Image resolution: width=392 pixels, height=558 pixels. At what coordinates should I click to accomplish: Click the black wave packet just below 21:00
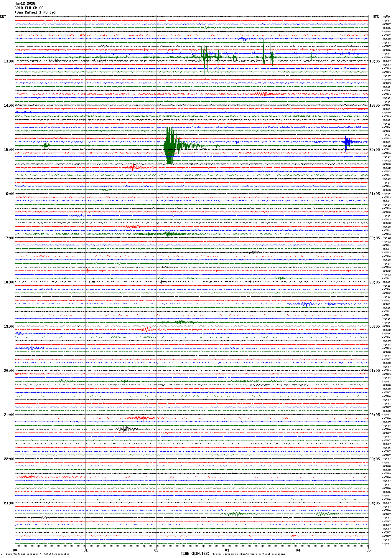[126, 429]
